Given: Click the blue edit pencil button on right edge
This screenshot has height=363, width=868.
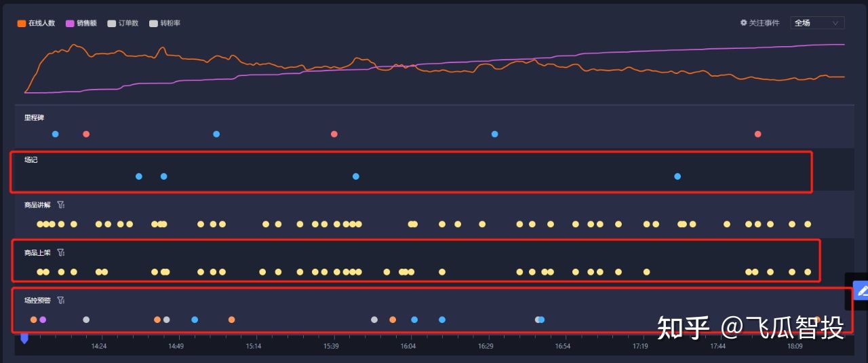Looking at the screenshot, I should (862, 291).
